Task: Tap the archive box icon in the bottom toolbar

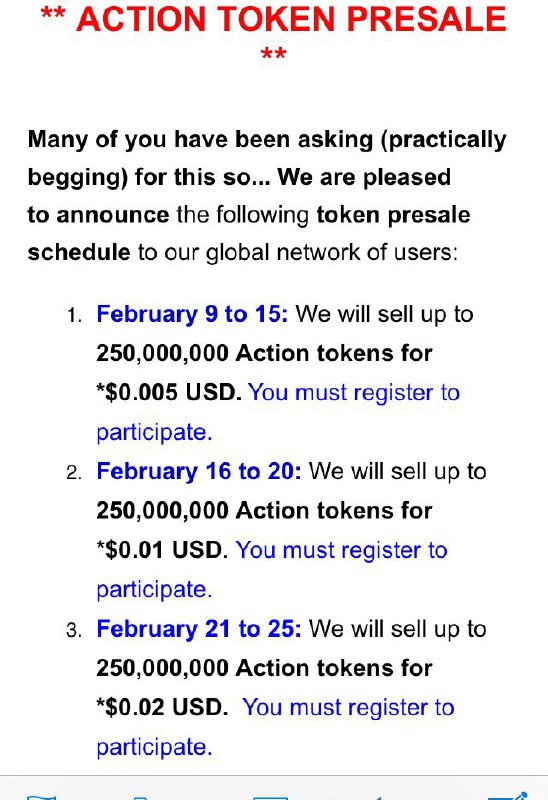Action: click(x=270, y=797)
